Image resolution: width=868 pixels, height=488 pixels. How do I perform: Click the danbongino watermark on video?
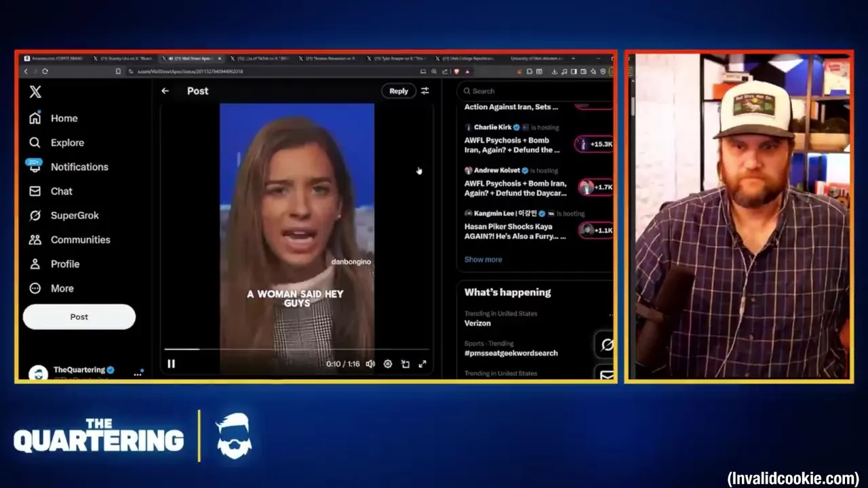pyautogui.click(x=351, y=262)
